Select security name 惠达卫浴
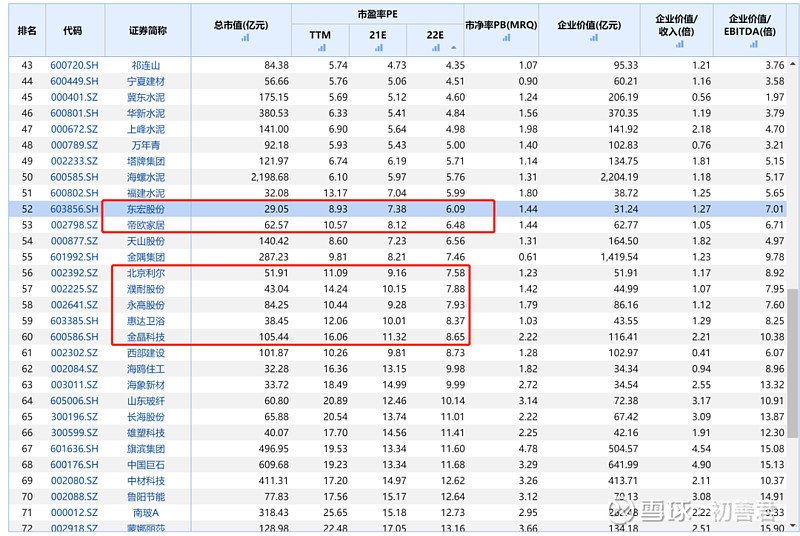This screenshot has height=536, width=800. [146, 321]
